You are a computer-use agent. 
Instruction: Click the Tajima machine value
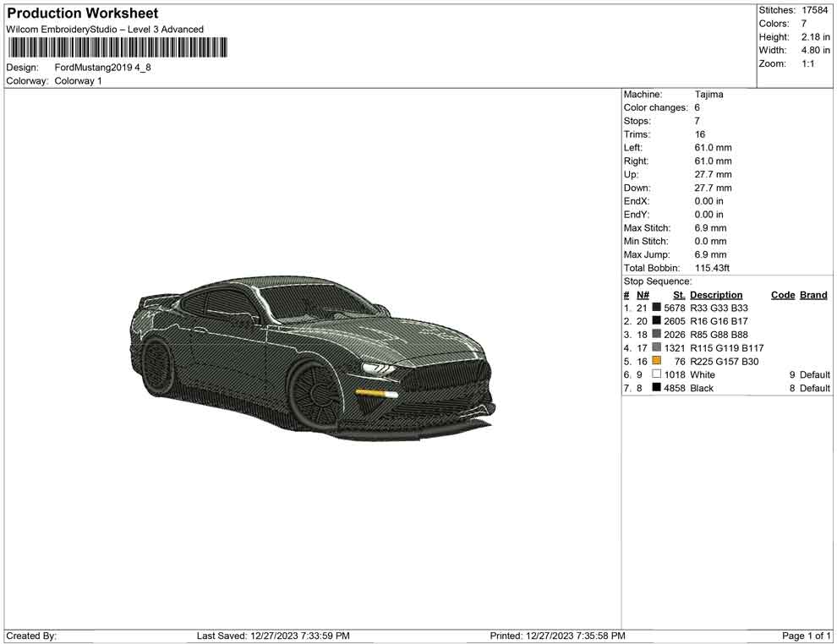pos(708,95)
